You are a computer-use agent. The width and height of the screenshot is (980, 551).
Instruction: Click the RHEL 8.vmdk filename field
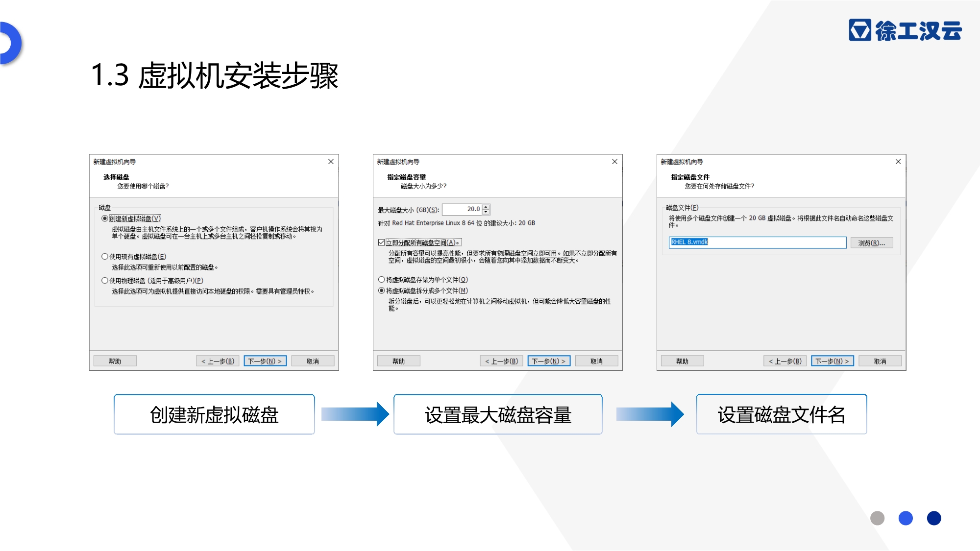[x=757, y=242]
